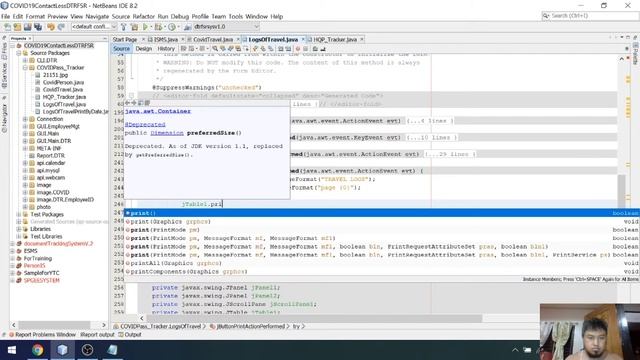640x360 pixels.
Task: Click the Debug Project toolbar icon
Action: click(x=158, y=27)
